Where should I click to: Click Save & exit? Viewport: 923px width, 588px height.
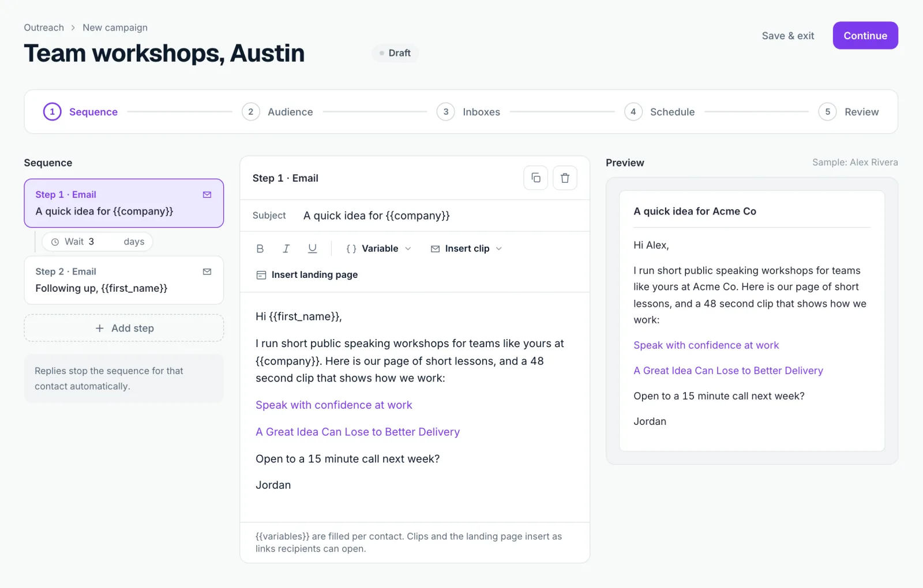[788, 36]
